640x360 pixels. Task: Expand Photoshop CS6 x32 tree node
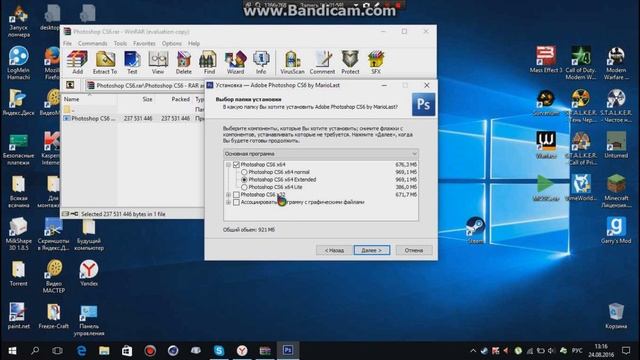coord(228,195)
